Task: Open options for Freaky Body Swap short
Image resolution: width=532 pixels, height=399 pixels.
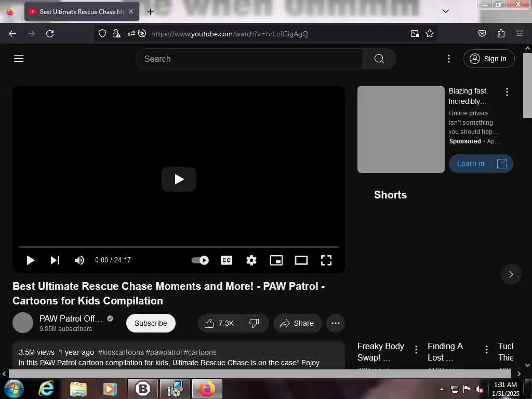Action: click(416, 349)
